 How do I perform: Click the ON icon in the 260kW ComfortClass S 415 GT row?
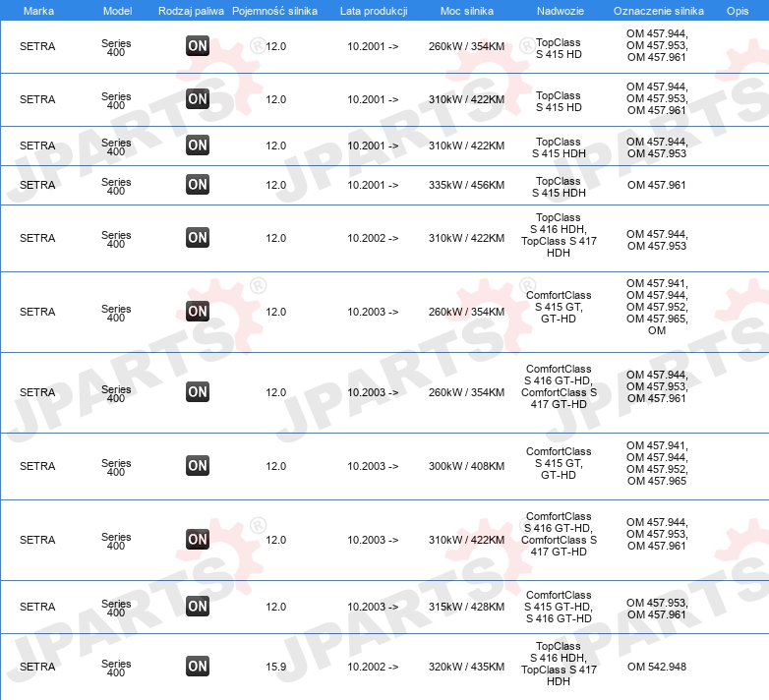198,312
